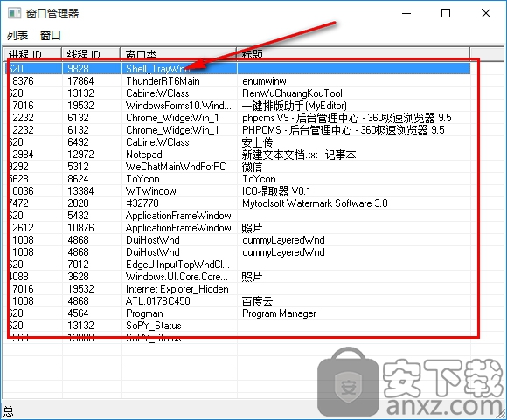Click thread ID 2820 cell
This screenshot has width=507, height=420.
click(79, 203)
